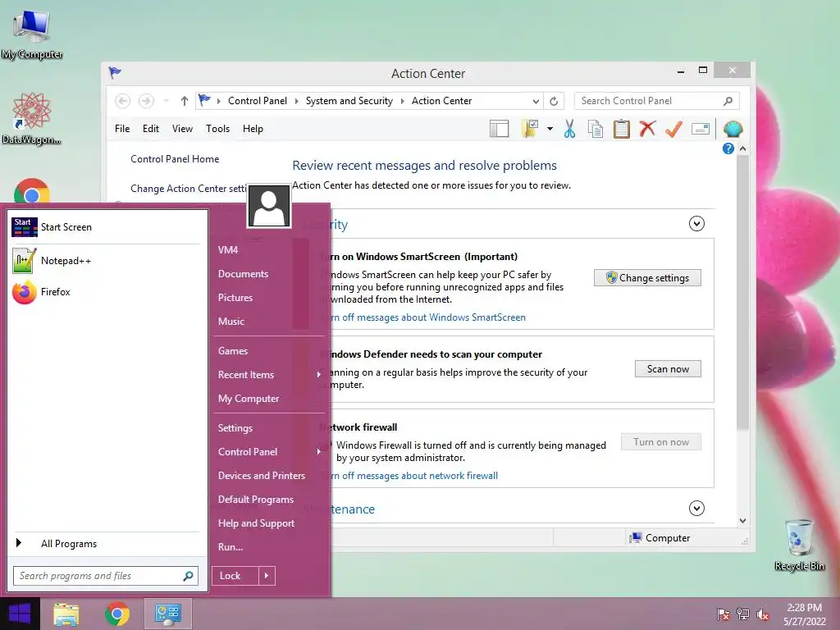This screenshot has width=840, height=630.
Task: Open Chrome from the taskbar
Action: (116, 614)
